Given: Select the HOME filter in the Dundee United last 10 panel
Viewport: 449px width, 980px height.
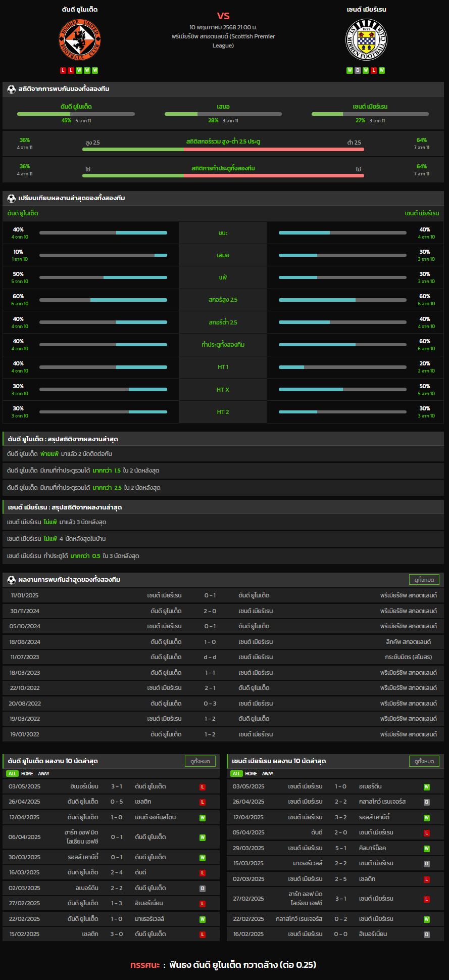Looking at the screenshot, I should [x=27, y=773].
